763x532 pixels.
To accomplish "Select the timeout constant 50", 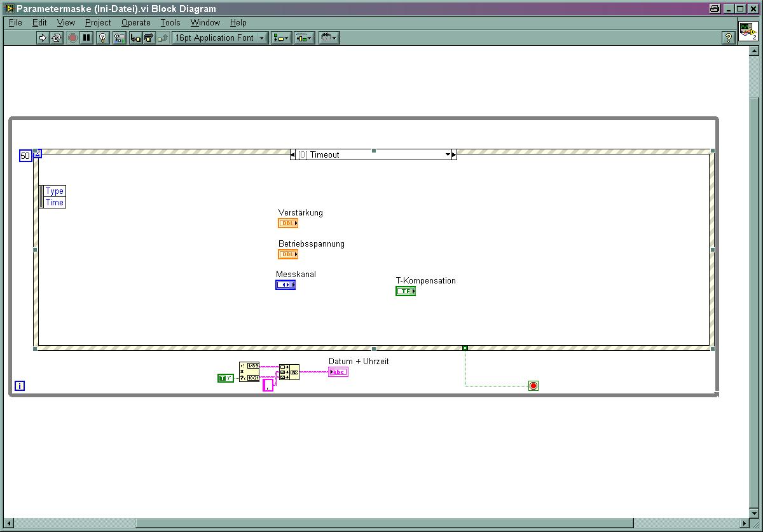I will [x=25, y=156].
